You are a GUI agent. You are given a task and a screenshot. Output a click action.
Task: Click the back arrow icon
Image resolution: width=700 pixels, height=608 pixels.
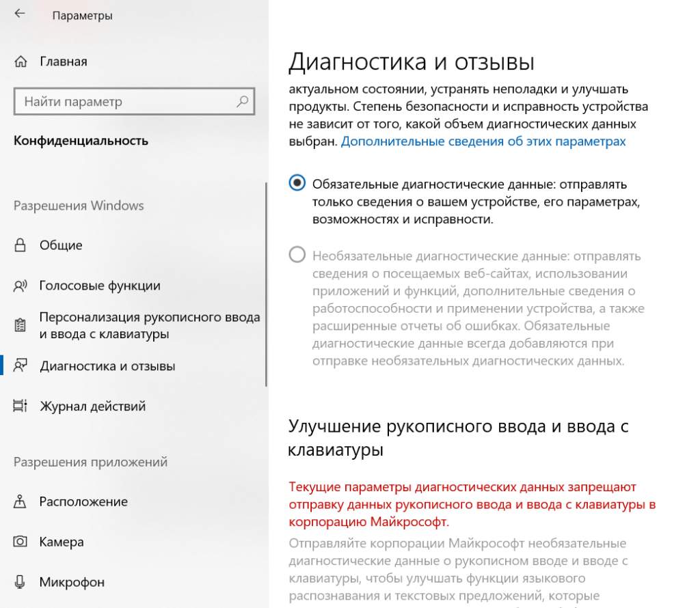(x=20, y=14)
